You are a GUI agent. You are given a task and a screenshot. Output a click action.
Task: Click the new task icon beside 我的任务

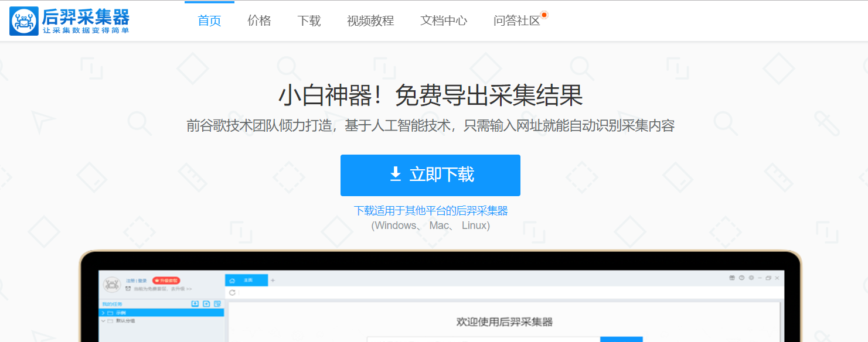(x=206, y=303)
